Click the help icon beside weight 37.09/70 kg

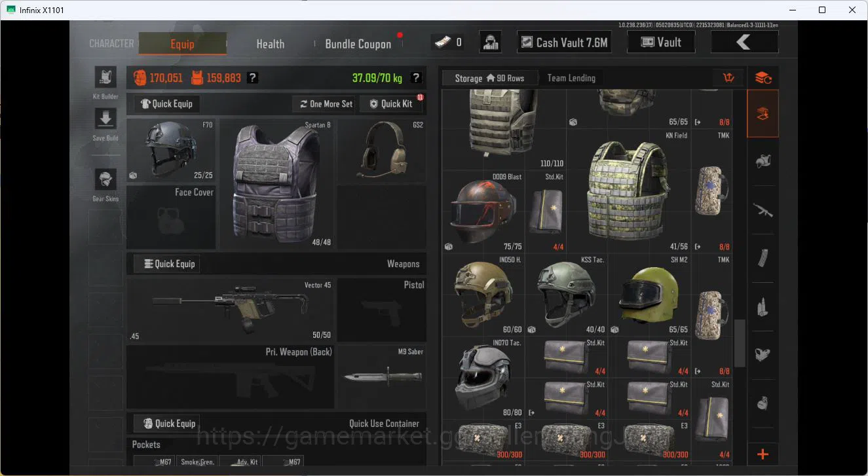[415, 78]
